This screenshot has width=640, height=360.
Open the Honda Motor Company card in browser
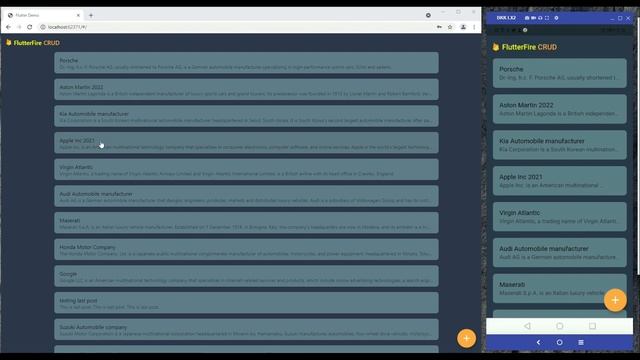(x=246, y=249)
